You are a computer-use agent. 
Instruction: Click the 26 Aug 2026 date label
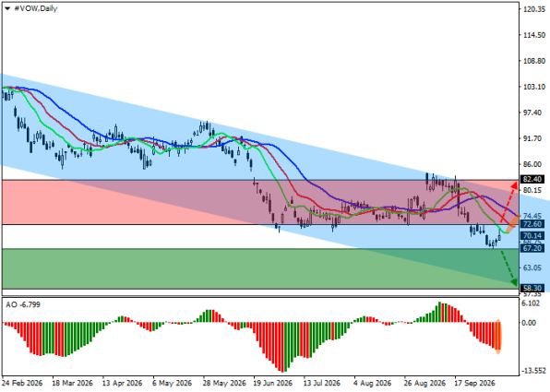pos(424,383)
